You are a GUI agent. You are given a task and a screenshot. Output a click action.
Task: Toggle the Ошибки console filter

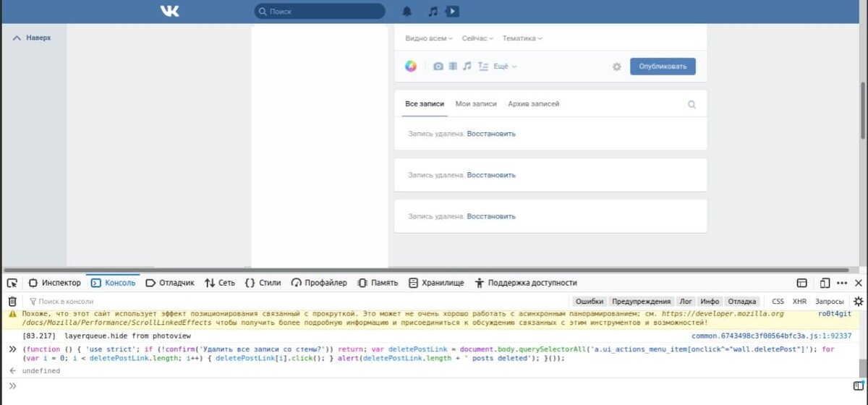point(590,301)
